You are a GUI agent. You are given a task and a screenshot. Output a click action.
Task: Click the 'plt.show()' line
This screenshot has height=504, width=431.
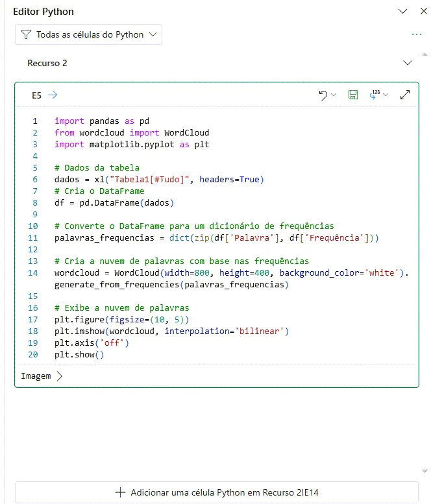(79, 355)
